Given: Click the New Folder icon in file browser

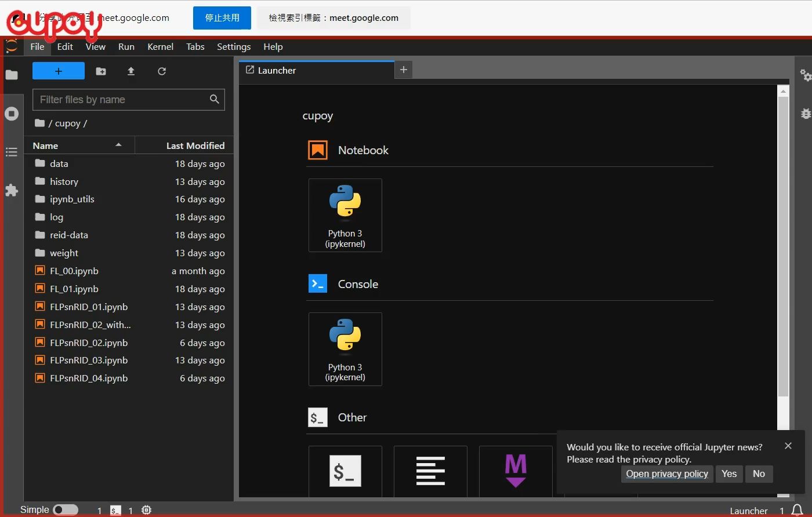Looking at the screenshot, I should click(x=101, y=71).
